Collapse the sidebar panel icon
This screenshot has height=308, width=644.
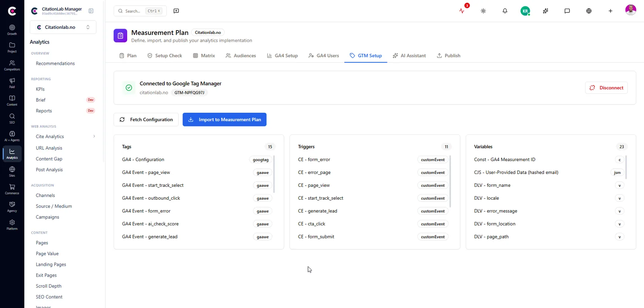[x=91, y=11]
